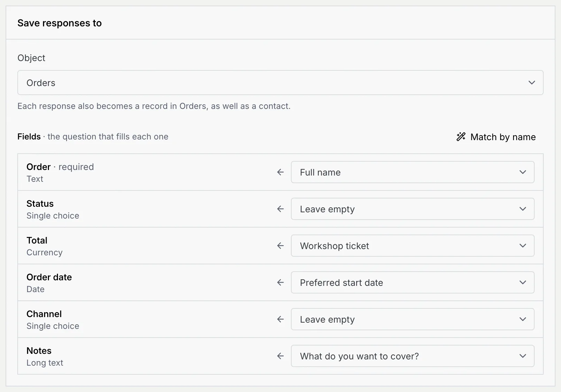Click the Match by name button
The width and height of the screenshot is (561, 392).
pos(496,137)
